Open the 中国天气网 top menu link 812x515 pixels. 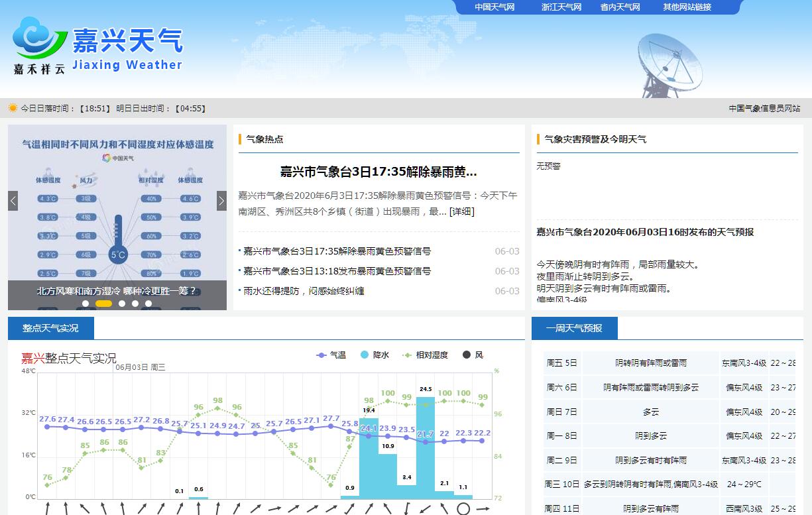(x=494, y=7)
